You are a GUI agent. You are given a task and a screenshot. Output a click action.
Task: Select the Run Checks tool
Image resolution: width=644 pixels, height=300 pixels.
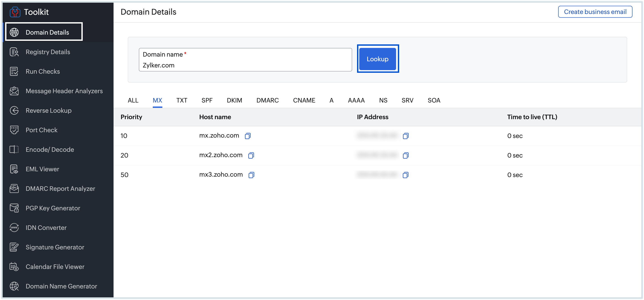point(43,71)
